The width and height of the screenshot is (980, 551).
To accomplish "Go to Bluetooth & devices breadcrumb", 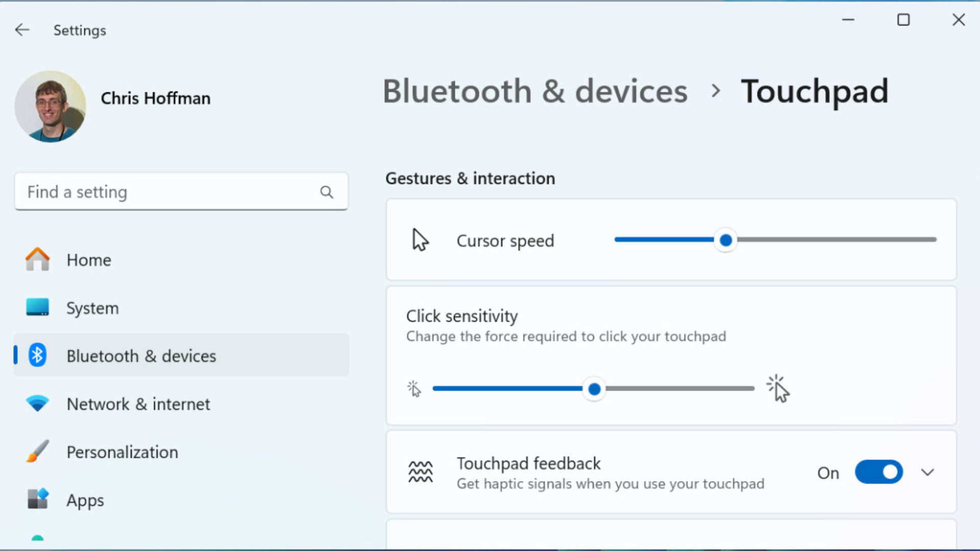I will click(535, 92).
